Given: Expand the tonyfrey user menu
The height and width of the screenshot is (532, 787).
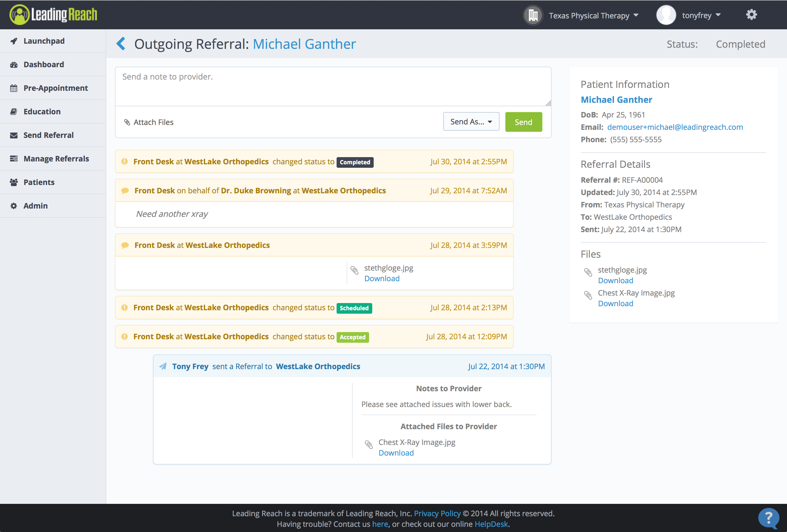Looking at the screenshot, I should click(x=701, y=16).
